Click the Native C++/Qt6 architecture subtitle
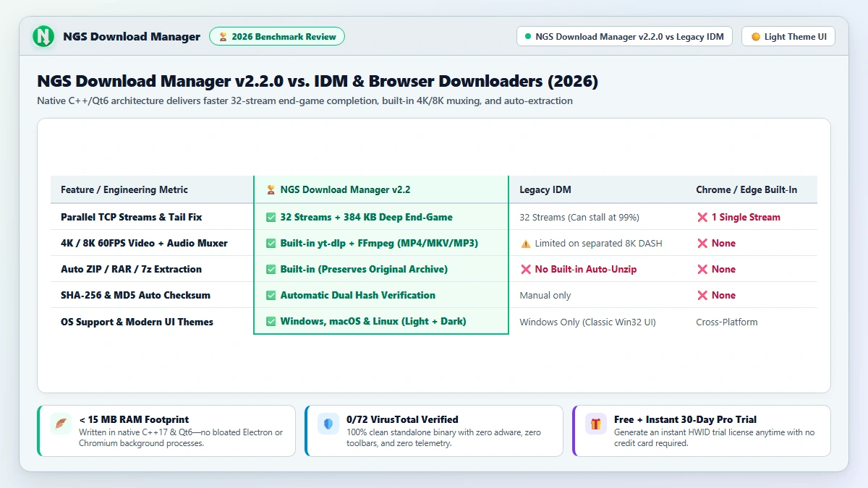 pos(305,100)
